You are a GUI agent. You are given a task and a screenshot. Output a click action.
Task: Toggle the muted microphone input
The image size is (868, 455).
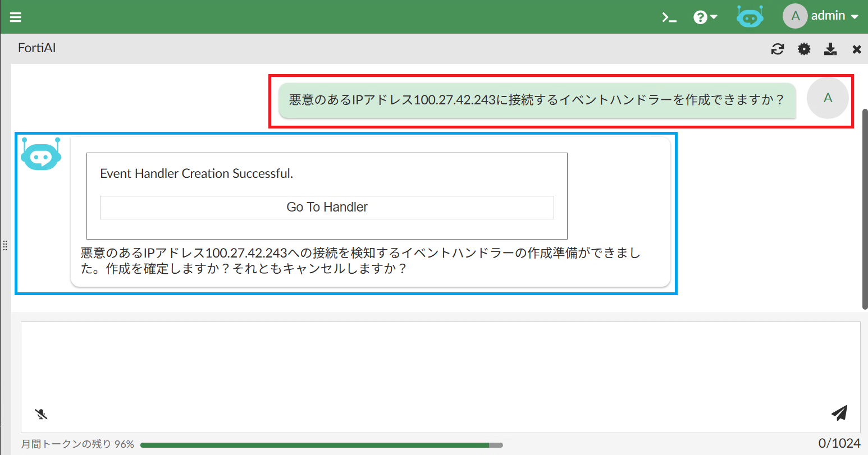(x=41, y=414)
